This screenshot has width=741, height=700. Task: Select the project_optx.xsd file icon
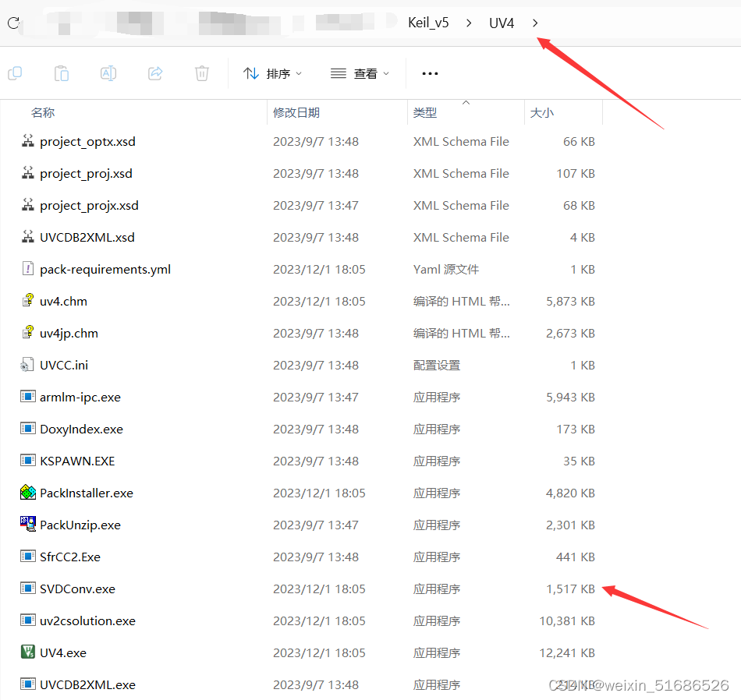click(28, 141)
